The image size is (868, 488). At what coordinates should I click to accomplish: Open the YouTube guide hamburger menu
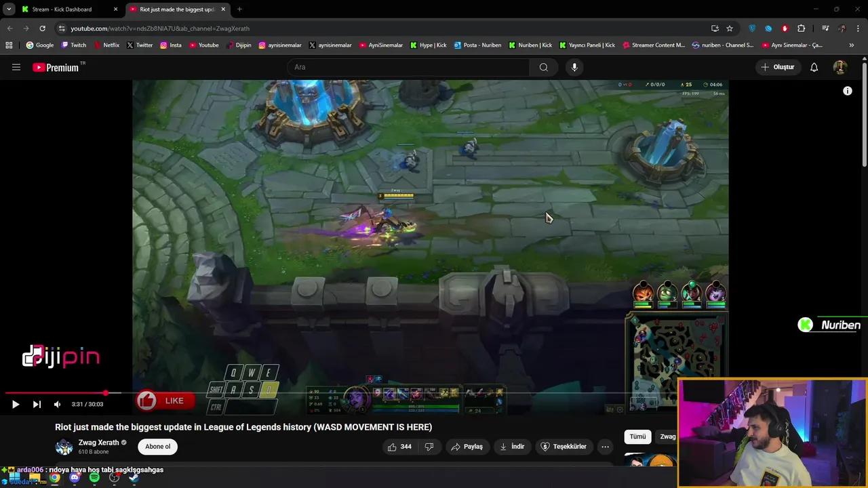click(16, 67)
